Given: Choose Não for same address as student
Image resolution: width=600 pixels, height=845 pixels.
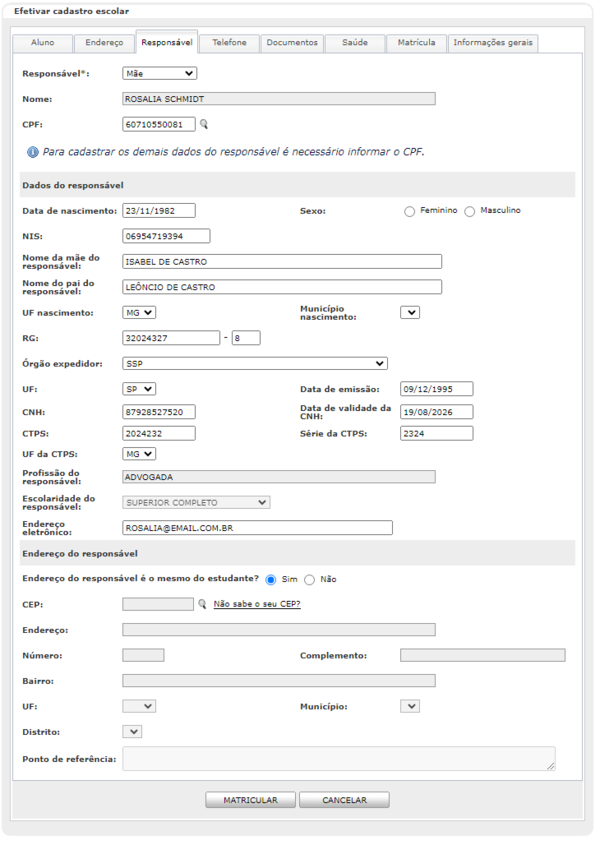Looking at the screenshot, I should [x=309, y=580].
